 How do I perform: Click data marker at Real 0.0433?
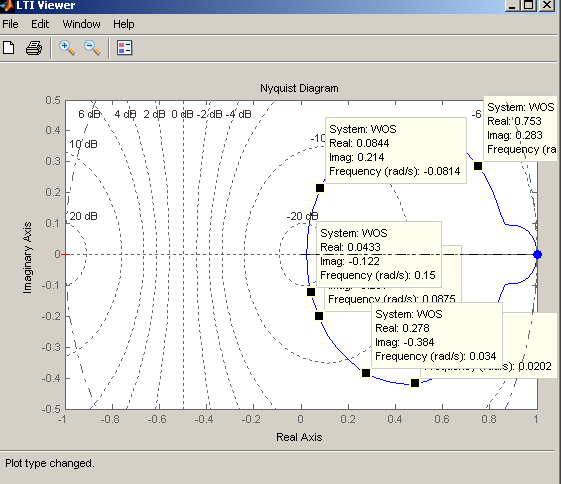[x=311, y=292]
